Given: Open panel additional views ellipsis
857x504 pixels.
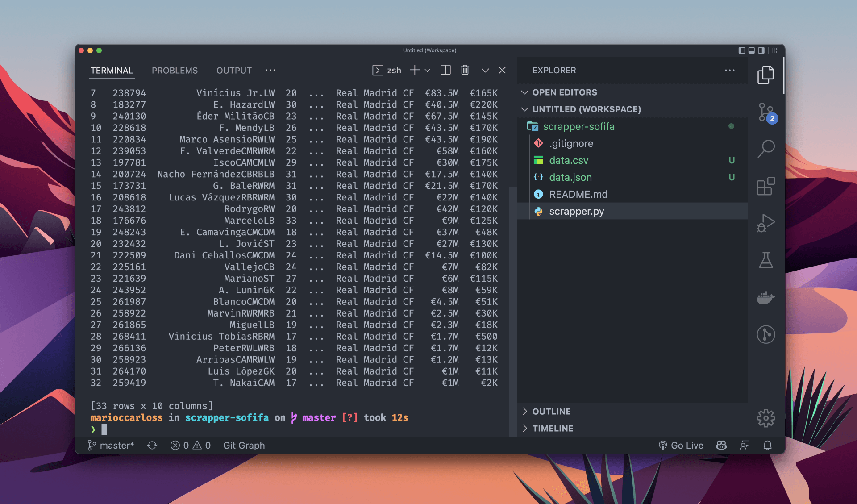Looking at the screenshot, I should [270, 70].
